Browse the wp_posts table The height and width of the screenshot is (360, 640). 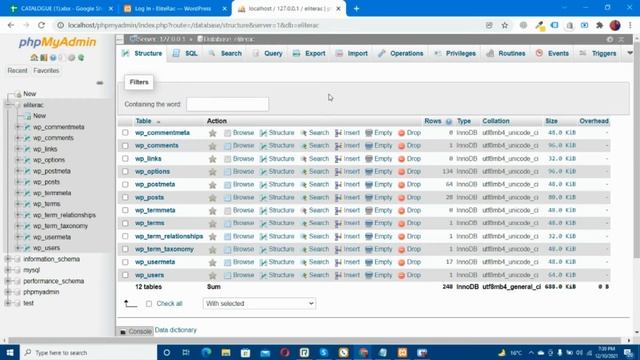239,198
